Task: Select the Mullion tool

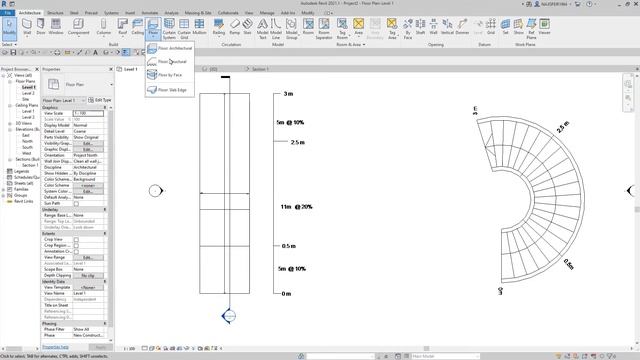Action: [199, 27]
